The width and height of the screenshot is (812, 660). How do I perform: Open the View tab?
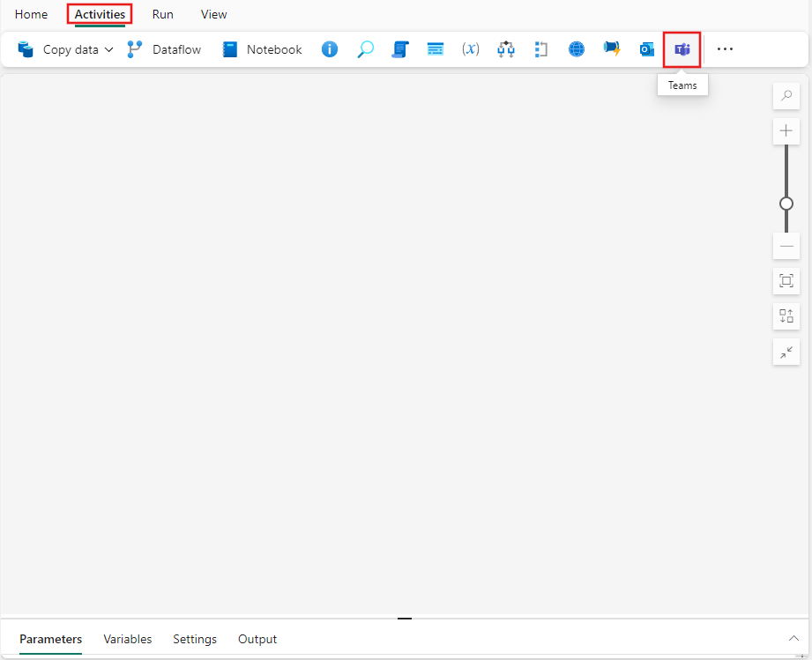(214, 14)
